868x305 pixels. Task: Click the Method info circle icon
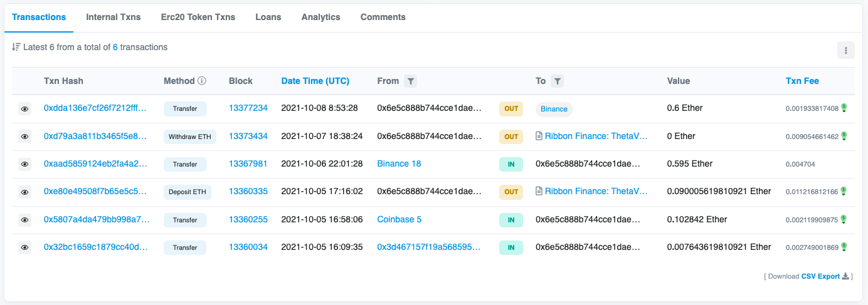[202, 81]
